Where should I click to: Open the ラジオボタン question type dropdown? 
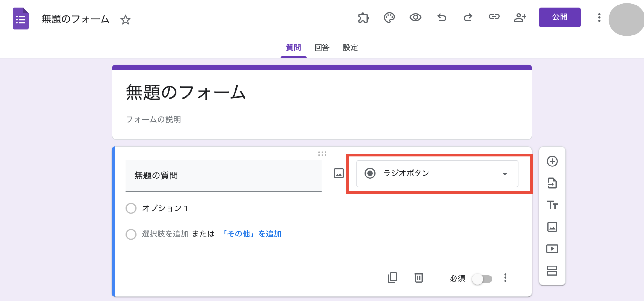[x=437, y=174]
